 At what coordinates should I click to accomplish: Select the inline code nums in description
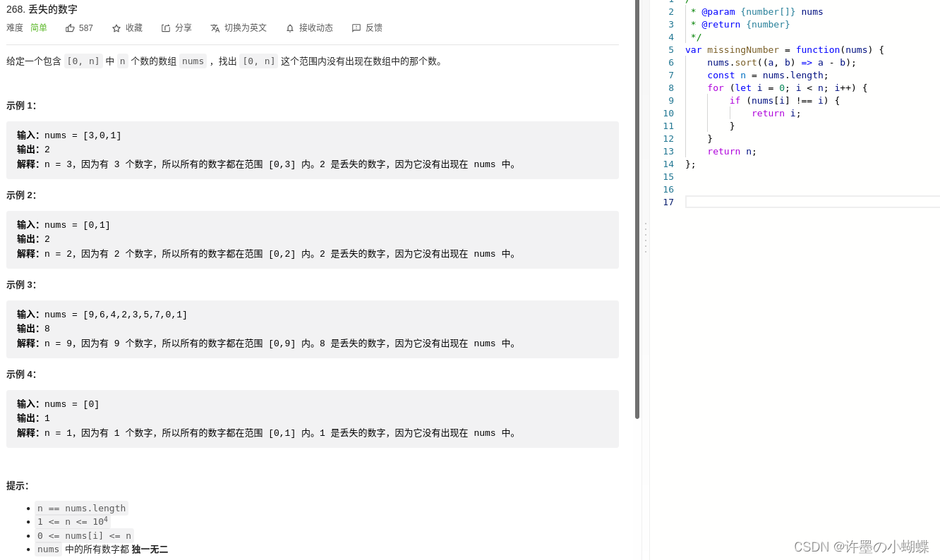[193, 61]
